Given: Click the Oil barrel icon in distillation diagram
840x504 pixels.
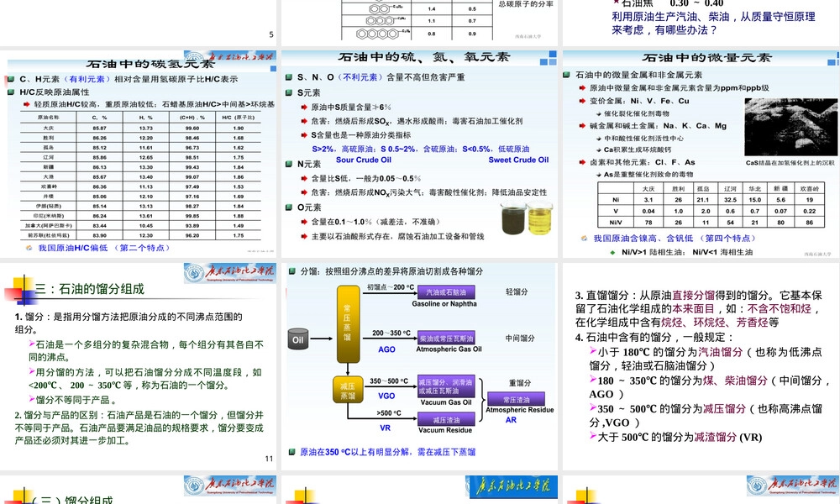Looking at the screenshot, I should 298,339.
